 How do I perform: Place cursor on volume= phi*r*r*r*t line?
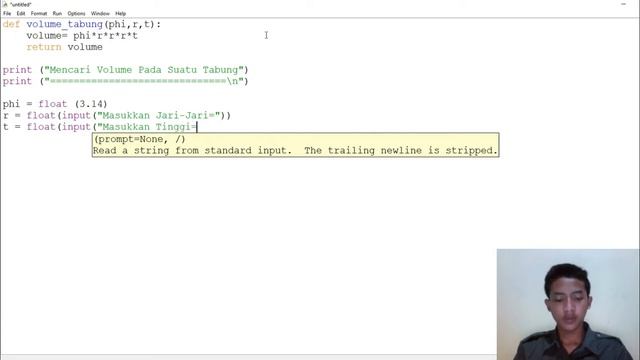click(82, 36)
